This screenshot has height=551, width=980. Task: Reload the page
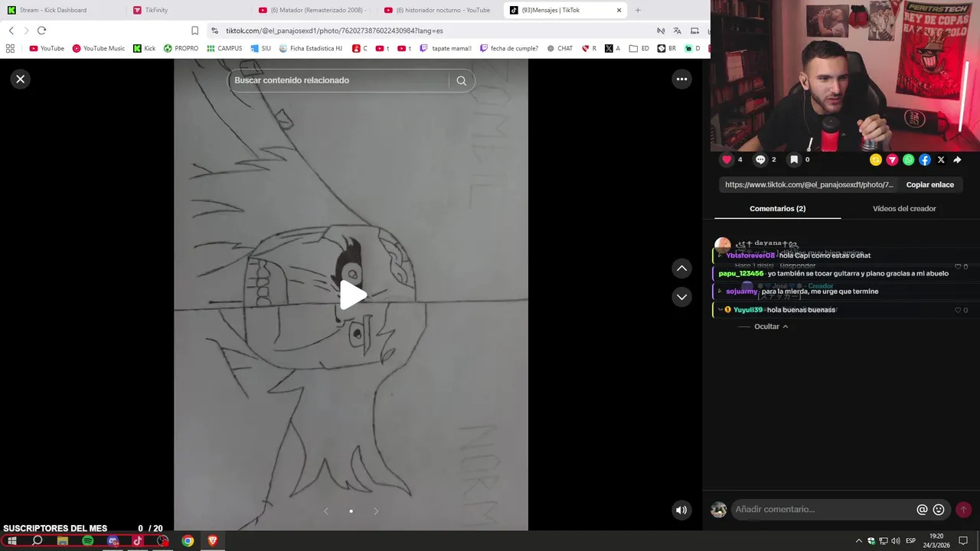coord(41,31)
